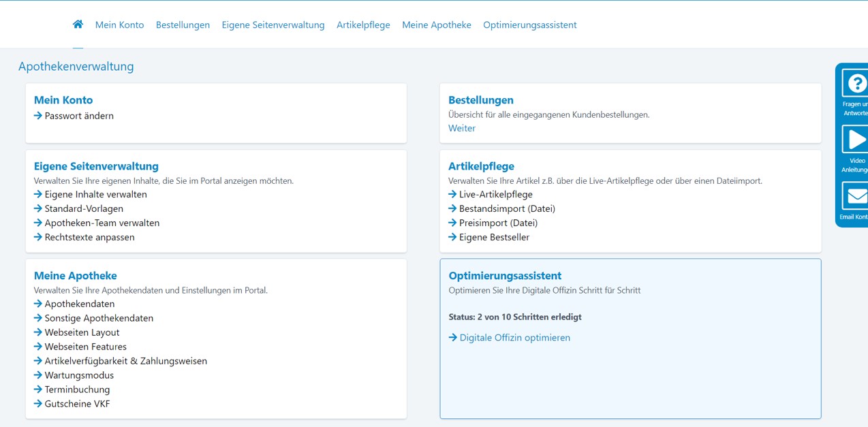Open Optimierungsassistent in top navigation

[x=529, y=25]
